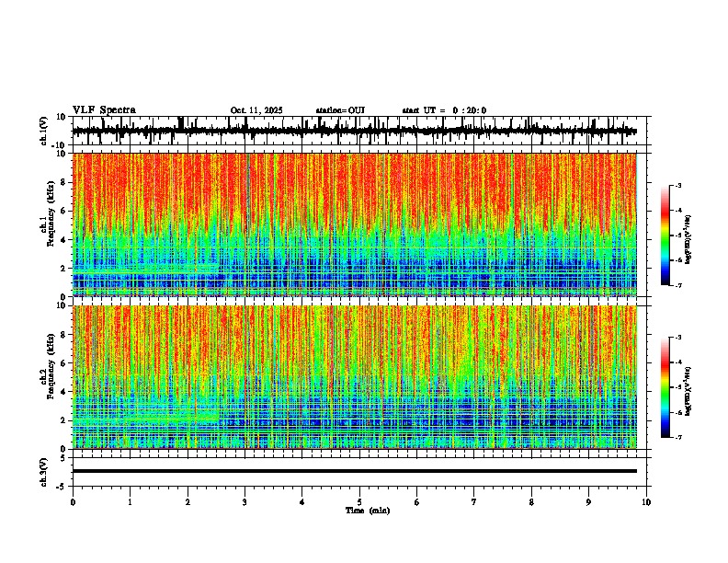
Task: Click the ch.1 spectrogram plot area
Action: (354, 224)
